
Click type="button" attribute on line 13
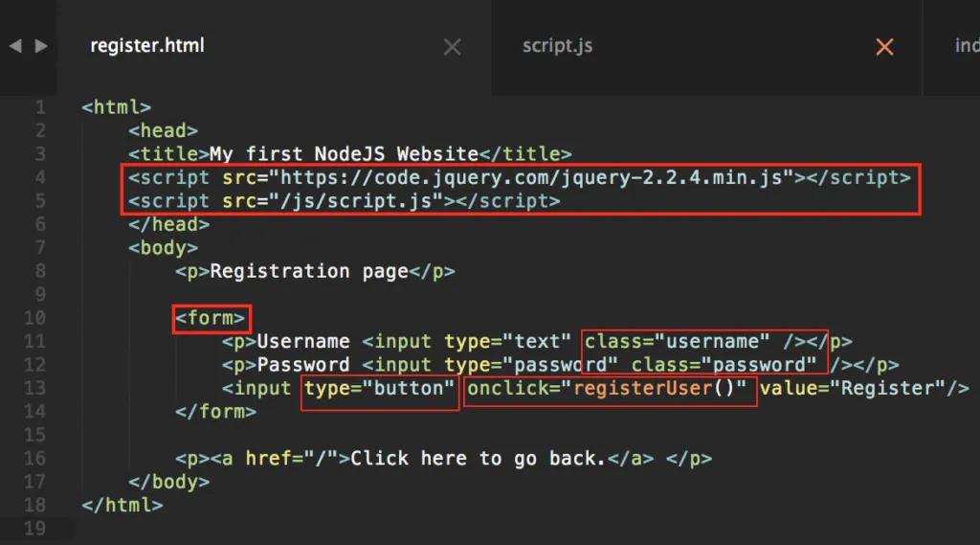[x=379, y=388]
